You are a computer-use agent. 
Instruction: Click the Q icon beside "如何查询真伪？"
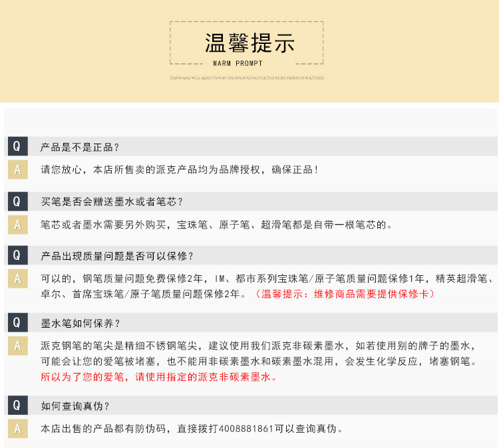click(17, 405)
